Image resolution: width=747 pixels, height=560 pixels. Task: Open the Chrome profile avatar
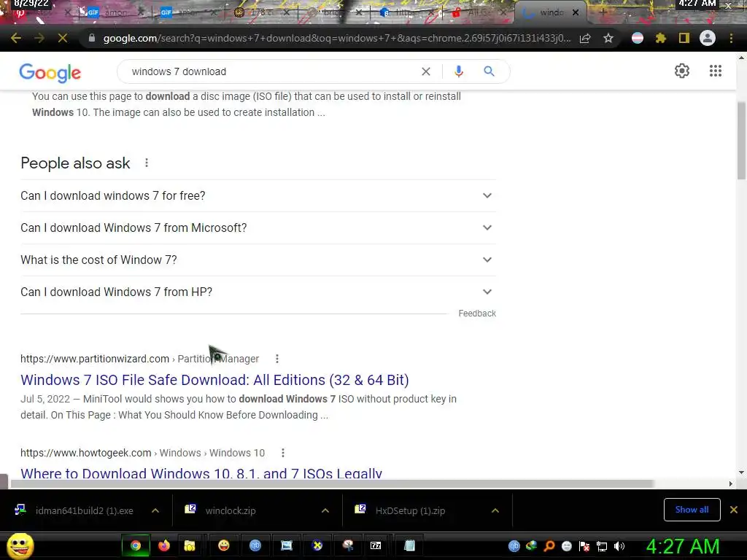pos(708,38)
